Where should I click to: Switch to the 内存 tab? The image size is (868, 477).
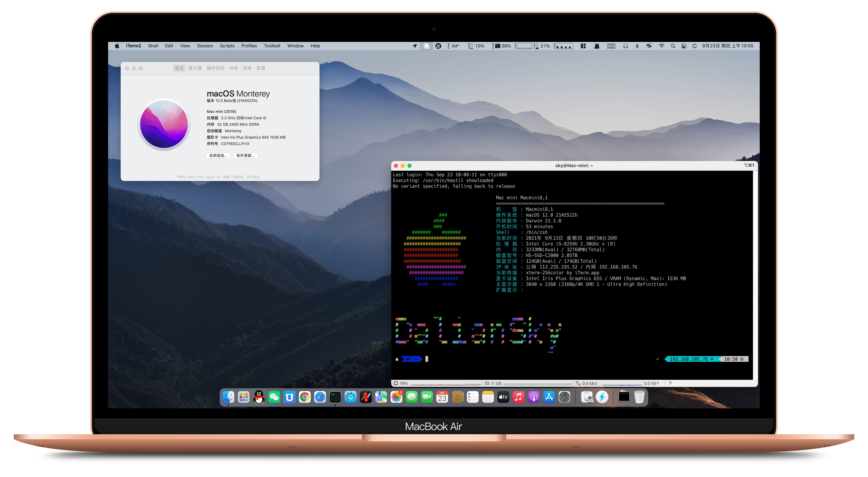(234, 68)
